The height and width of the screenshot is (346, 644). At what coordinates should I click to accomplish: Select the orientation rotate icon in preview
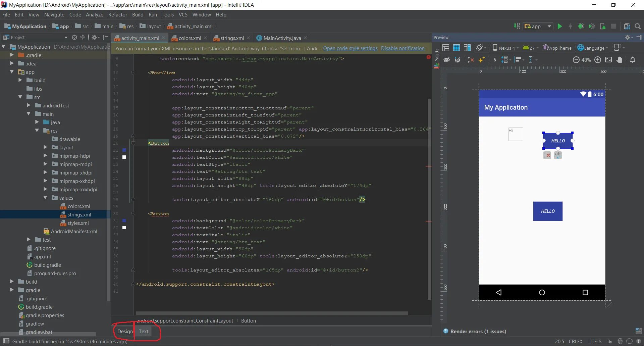pos(479,48)
